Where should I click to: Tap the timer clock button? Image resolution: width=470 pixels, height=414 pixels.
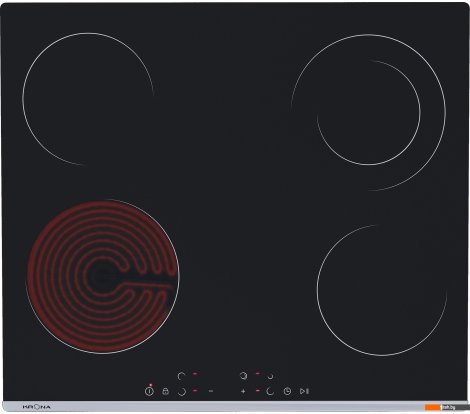[287, 391]
